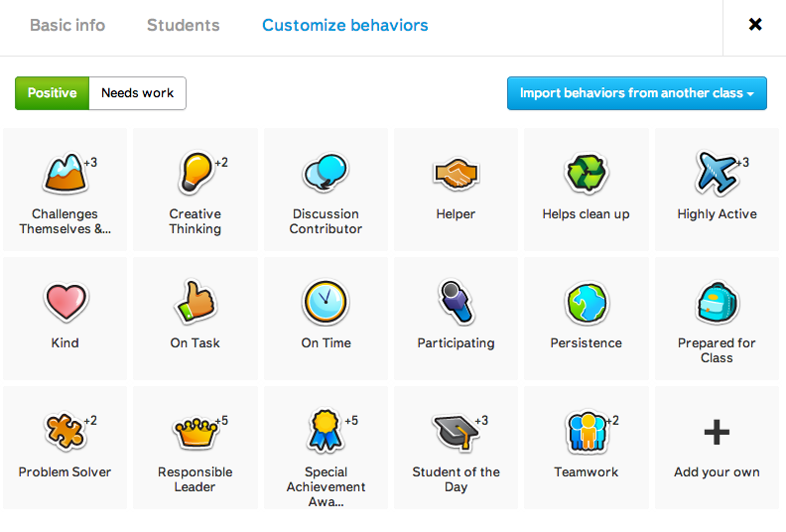The image size is (786, 532).
Task: Click Add your own behavior tile
Action: click(x=717, y=446)
